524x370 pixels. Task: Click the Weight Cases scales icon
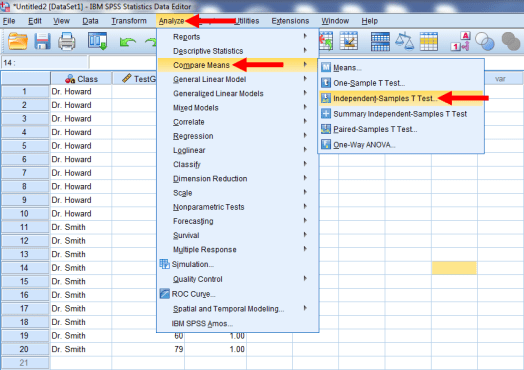coord(404,41)
